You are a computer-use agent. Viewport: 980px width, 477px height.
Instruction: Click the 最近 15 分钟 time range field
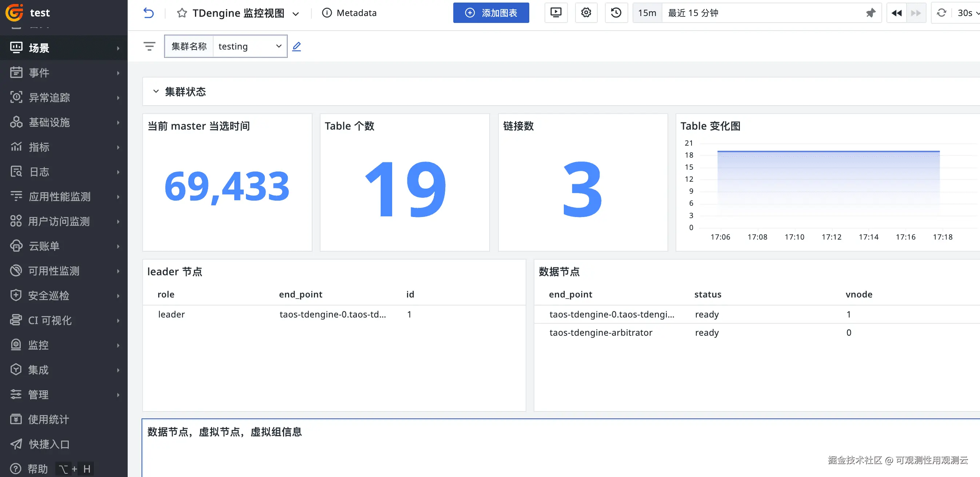pos(772,13)
